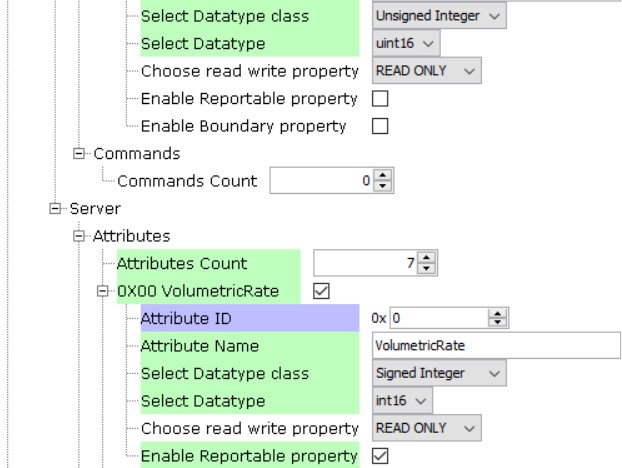Open upper READ ONLY property dropdown

pyautogui.click(x=426, y=72)
